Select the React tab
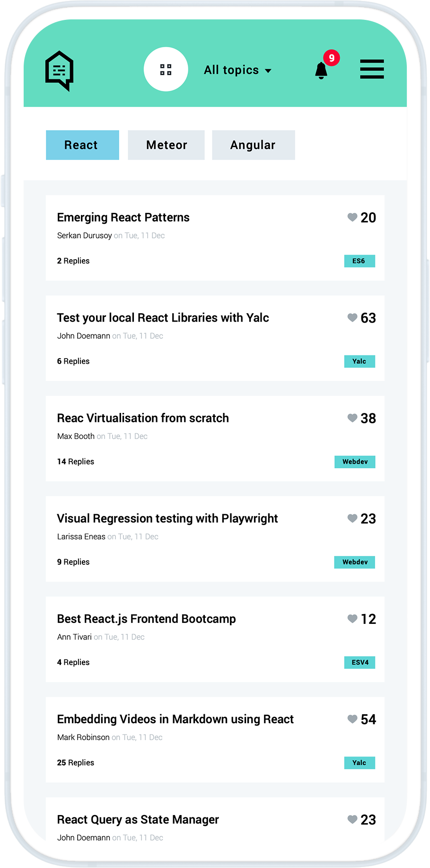Image resolution: width=430 pixels, height=868 pixels. pos(82,145)
